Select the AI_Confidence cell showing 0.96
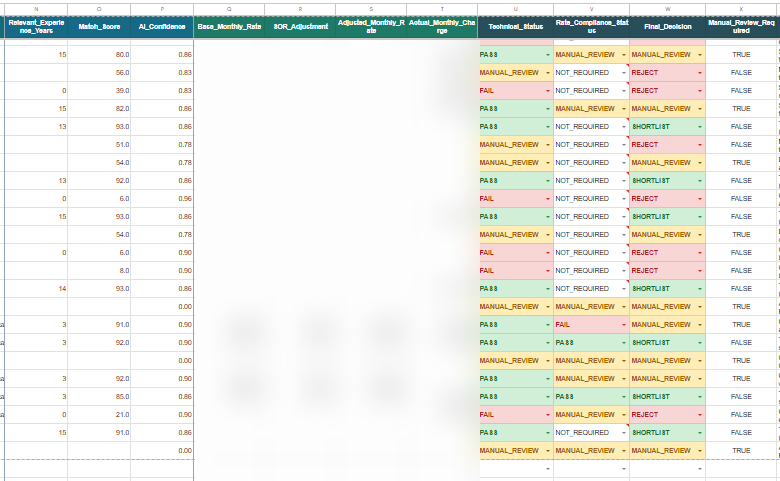The width and height of the screenshot is (780, 481). click(162, 198)
